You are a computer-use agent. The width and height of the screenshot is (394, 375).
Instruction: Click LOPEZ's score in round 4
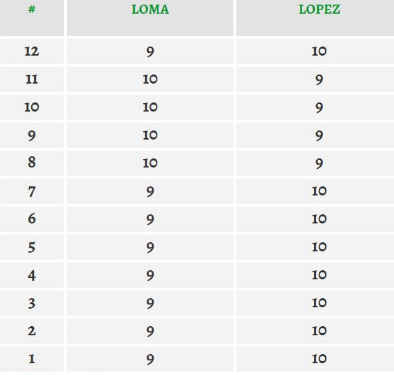point(319,275)
